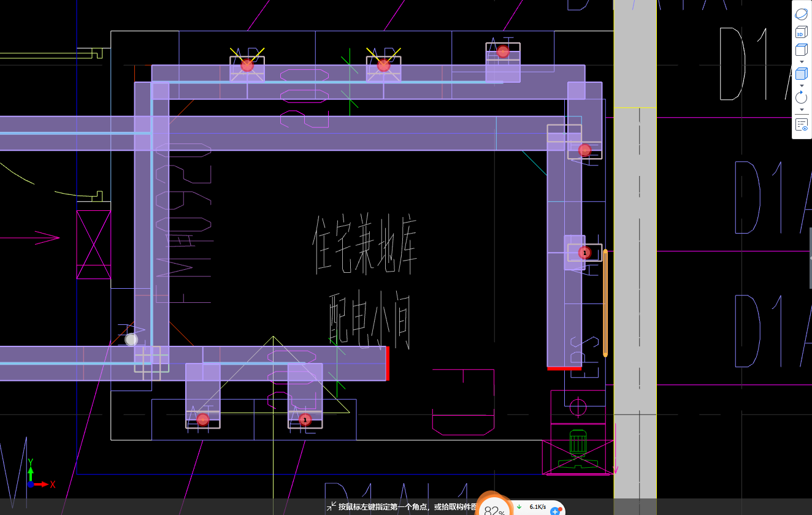Click the gray circle near bottom-left tray corner

coord(131,340)
